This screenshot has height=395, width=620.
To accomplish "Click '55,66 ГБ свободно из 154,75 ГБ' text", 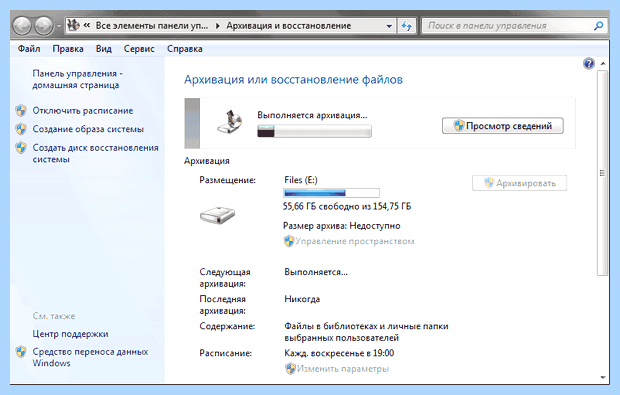I will point(347,206).
